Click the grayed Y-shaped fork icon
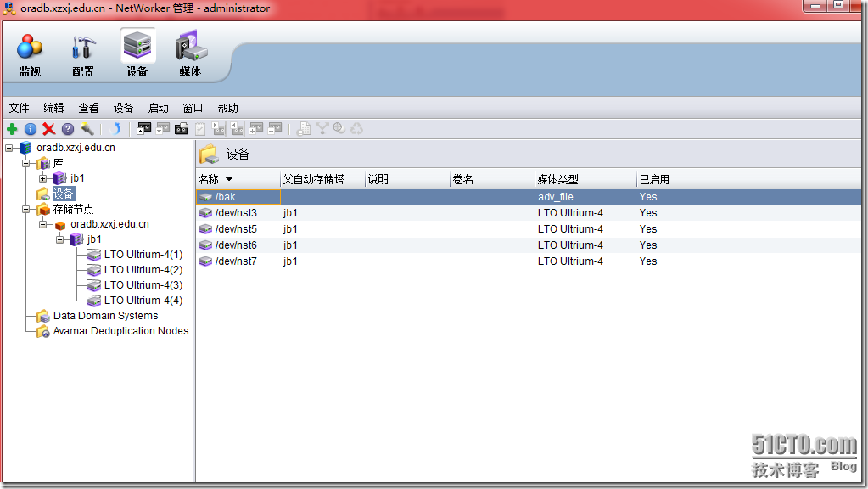This screenshot has height=489, width=868. [322, 128]
